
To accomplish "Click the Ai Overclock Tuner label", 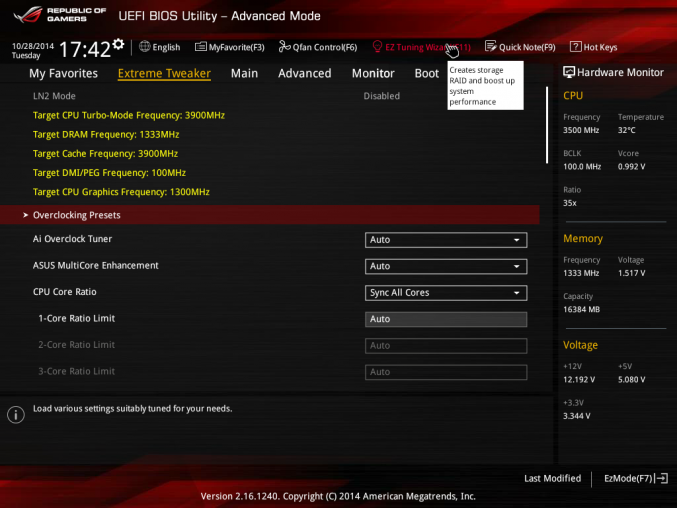I will tap(72, 239).
